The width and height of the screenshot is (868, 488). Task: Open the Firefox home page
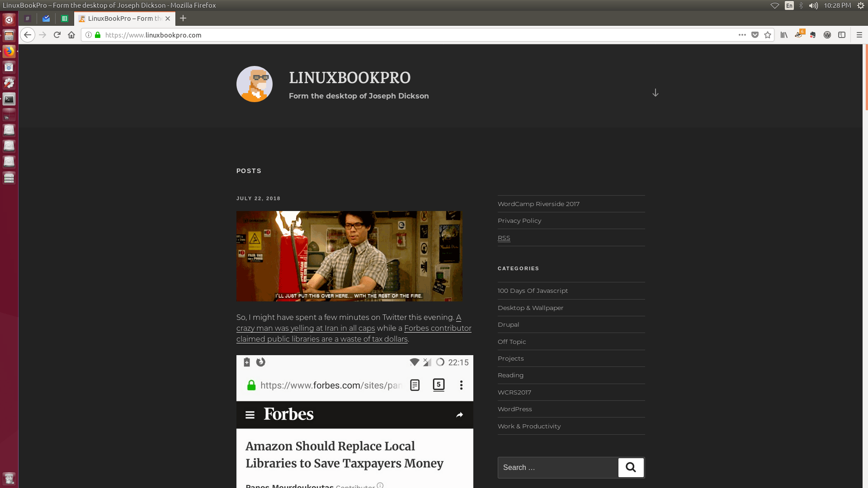71,35
